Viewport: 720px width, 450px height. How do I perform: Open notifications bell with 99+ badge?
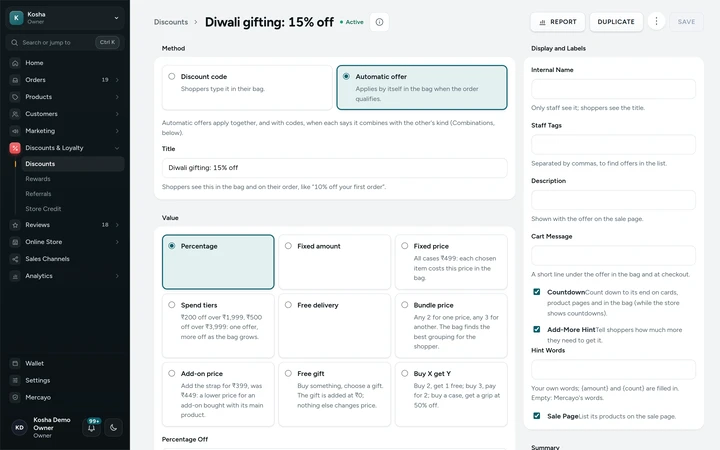pos(92,427)
